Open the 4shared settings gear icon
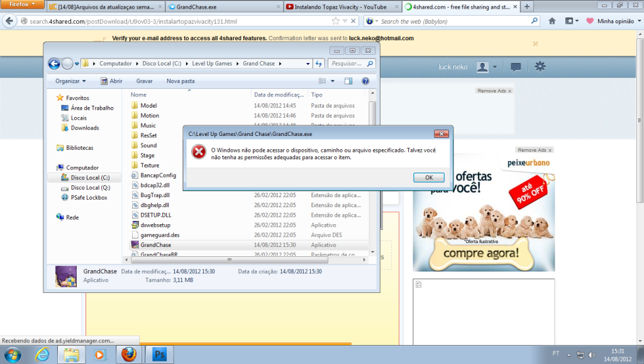 point(540,67)
